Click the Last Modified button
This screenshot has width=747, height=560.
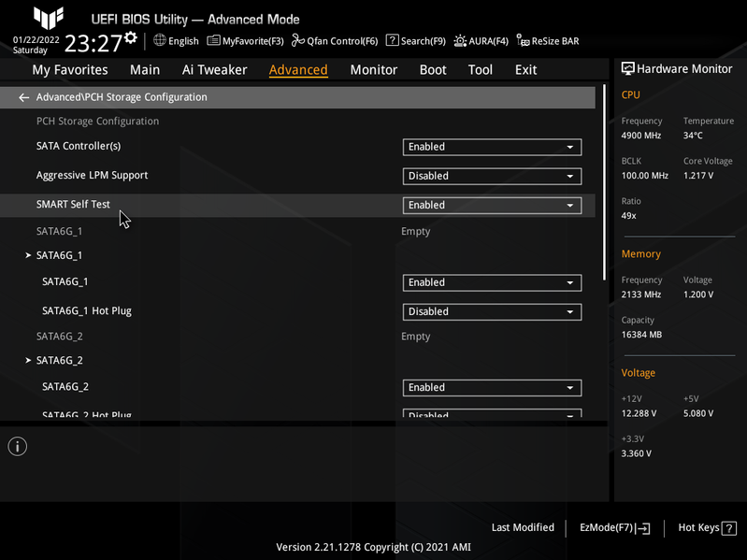tap(523, 527)
